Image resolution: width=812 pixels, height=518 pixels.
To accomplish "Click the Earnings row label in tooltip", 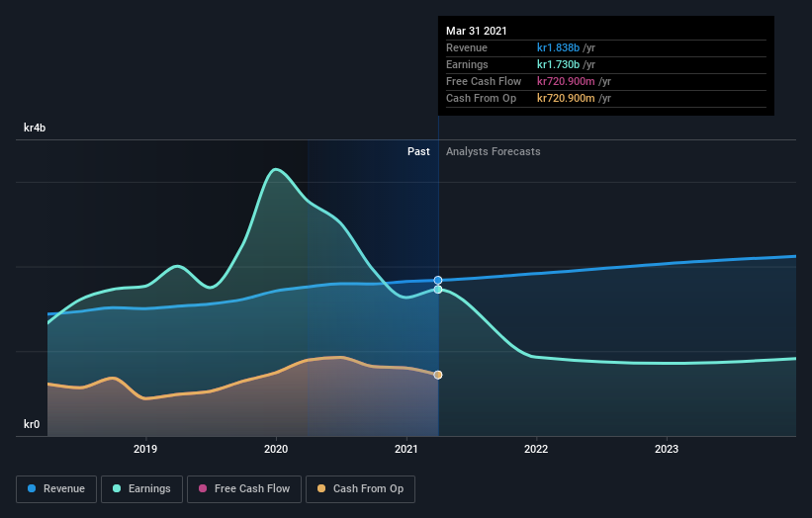I will pos(467,64).
